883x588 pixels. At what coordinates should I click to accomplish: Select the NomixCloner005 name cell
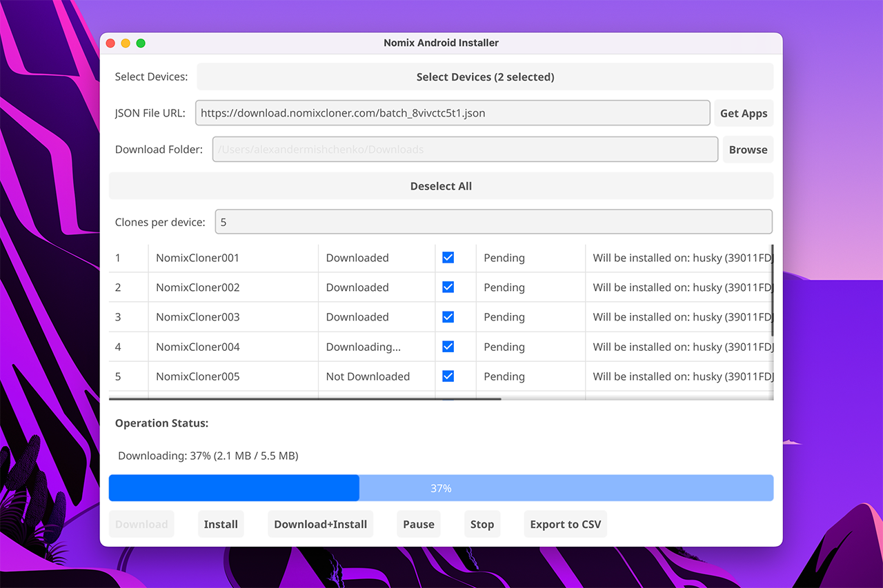tap(233, 376)
